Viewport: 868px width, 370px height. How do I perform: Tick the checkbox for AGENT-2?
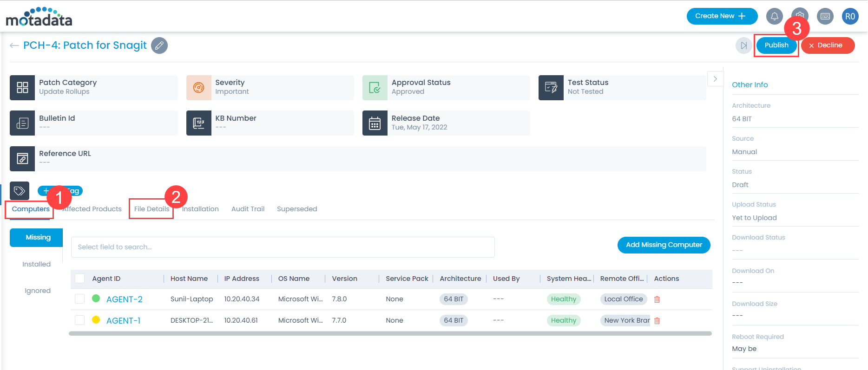(80, 299)
